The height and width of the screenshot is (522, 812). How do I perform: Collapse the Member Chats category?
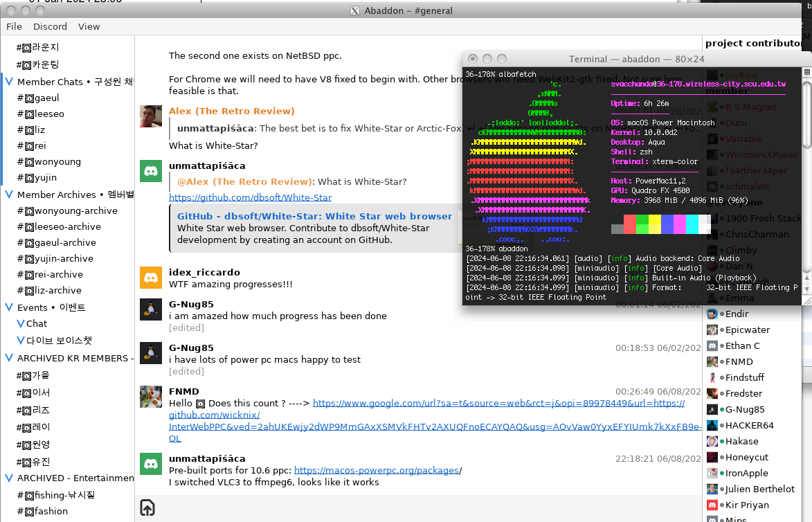coord(9,81)
